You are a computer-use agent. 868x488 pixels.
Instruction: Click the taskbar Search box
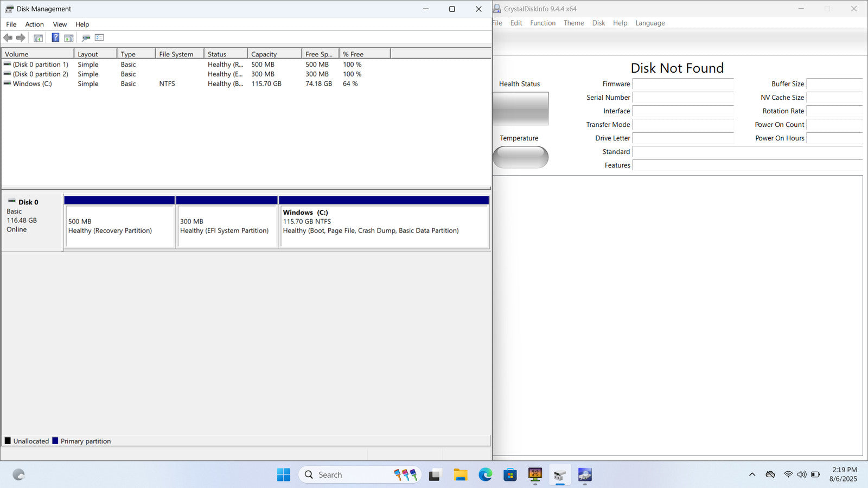pyautogui.click(x=360, y=475)
